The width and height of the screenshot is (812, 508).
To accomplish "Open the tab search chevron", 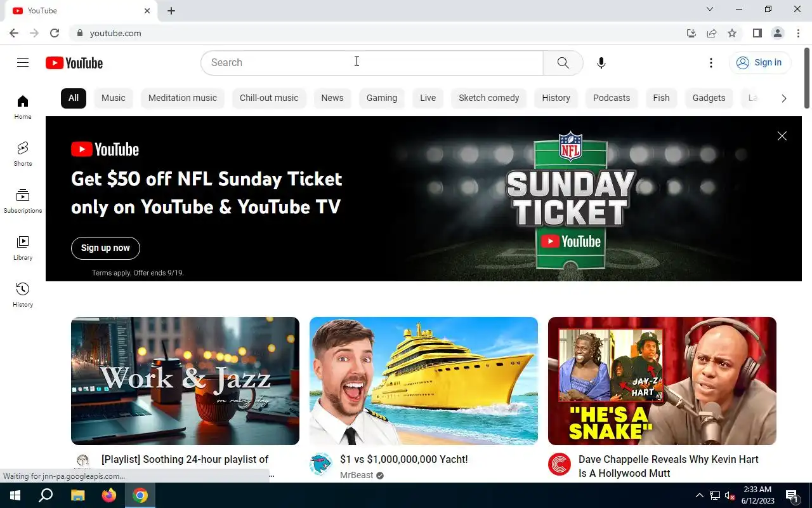I will [x=710, y=9].
